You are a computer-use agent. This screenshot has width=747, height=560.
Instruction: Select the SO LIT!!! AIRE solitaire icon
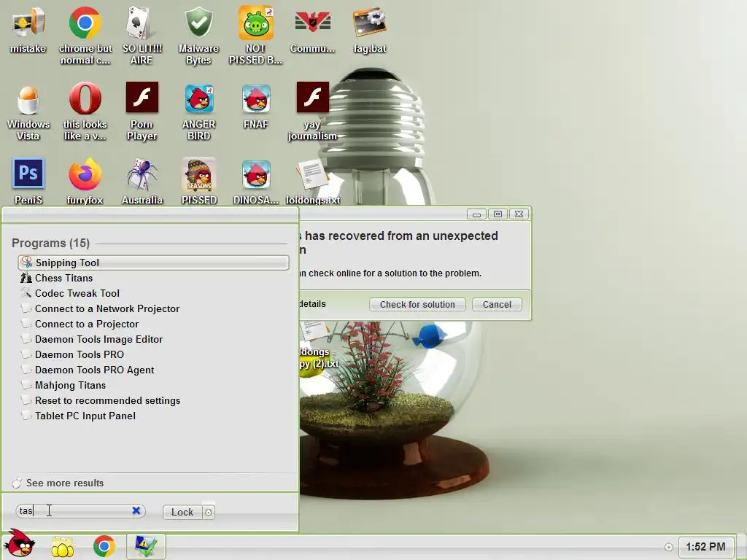point(142,35)
